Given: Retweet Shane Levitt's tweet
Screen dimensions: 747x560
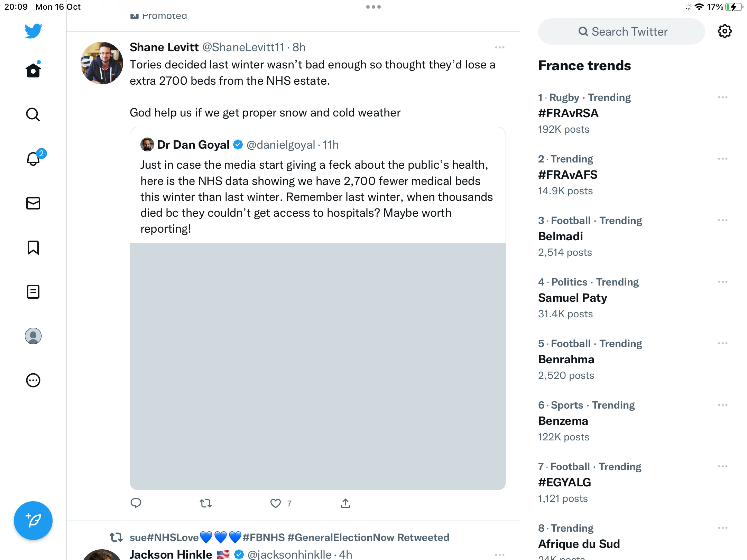Looking at the screenshot, I should coord(206,503).
